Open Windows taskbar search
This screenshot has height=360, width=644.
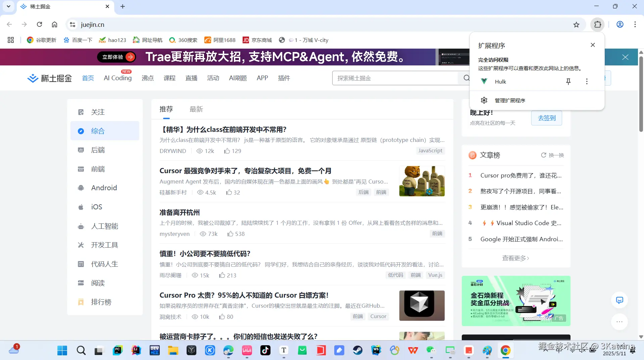[x=81, y=351]
